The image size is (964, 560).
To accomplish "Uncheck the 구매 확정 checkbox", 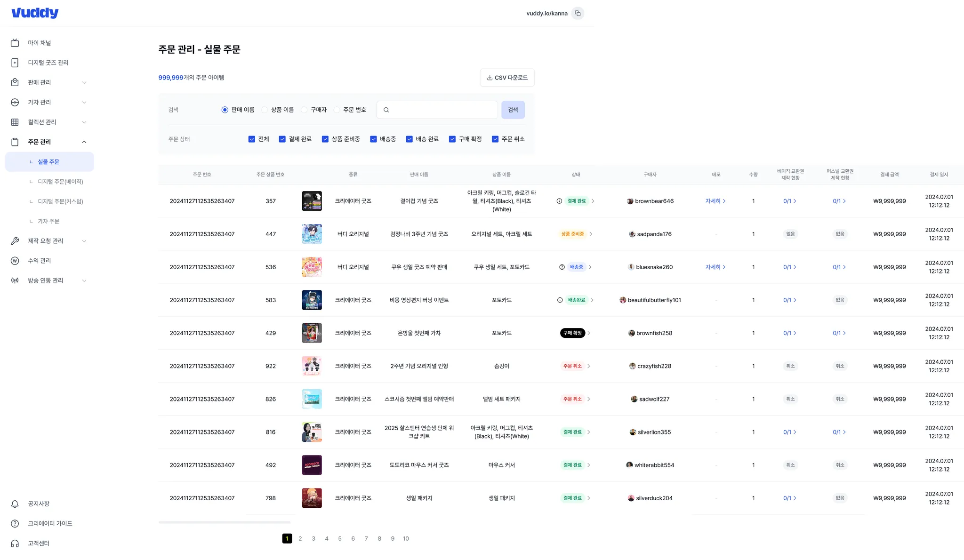I will tap(452, 139).
